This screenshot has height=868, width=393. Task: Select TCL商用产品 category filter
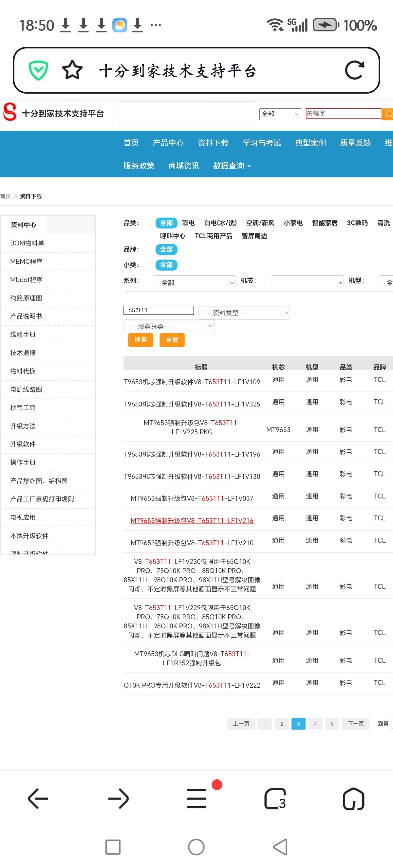(213, 236)
